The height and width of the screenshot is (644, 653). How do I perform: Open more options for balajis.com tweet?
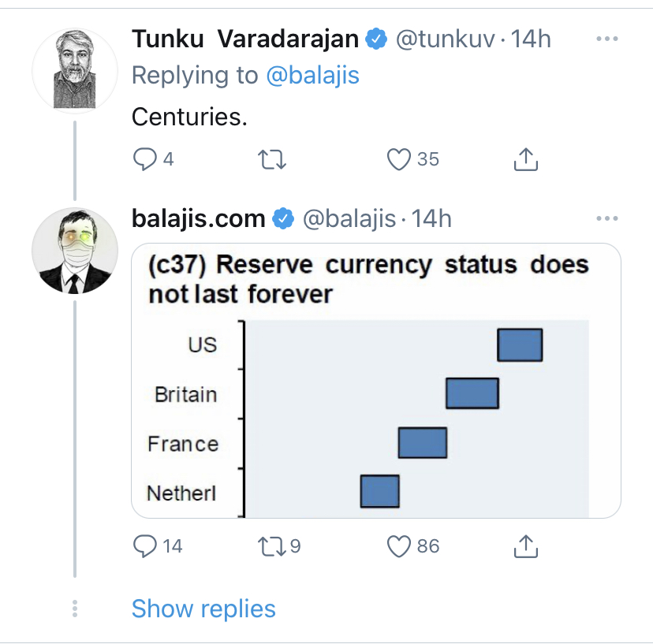point(606,218)
